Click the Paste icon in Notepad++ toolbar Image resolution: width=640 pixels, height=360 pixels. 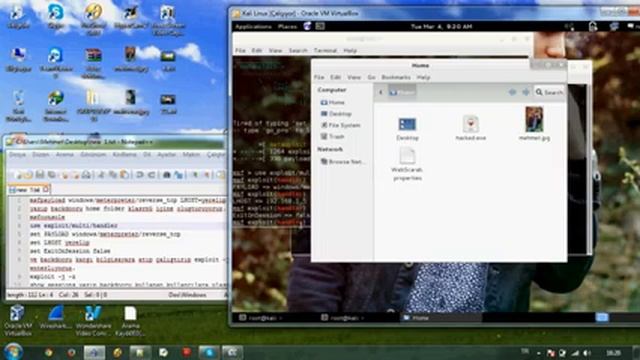(124, 175)
